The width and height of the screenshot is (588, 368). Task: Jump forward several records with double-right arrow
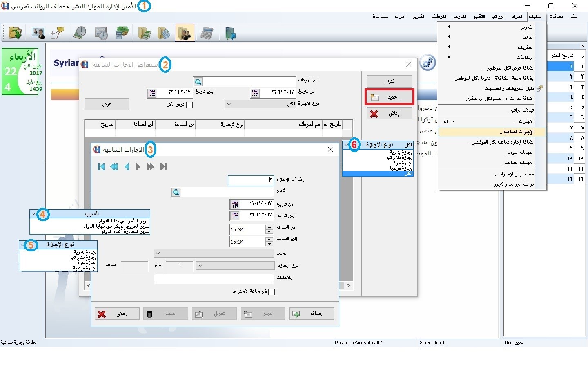[150, 166]
